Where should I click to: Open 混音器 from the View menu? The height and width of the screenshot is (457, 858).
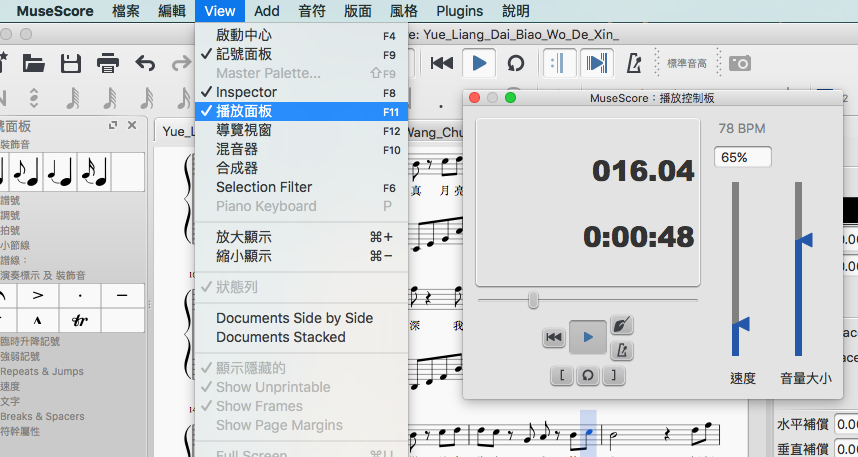tap(302, 149)
